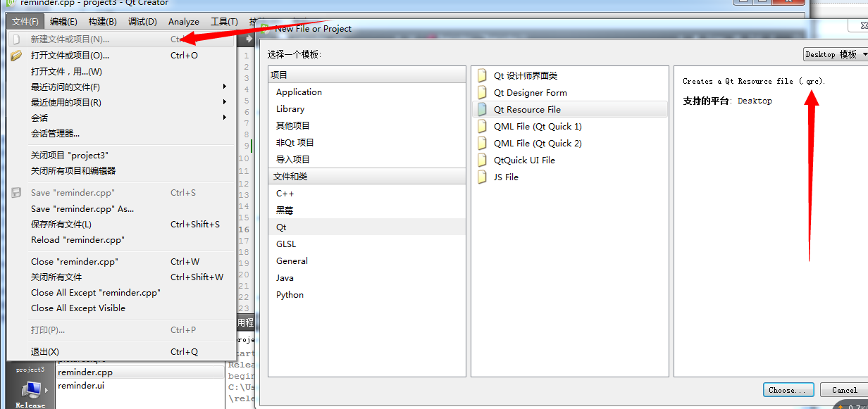The height and width of the screenshot is (409, 868).
Task: Click the QtQuick UI File icon
Action: pyautogui.click(x=482, y=160)
